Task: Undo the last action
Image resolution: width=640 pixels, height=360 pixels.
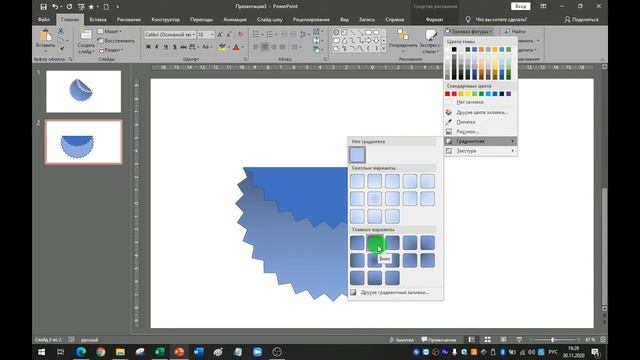Action: tap(55, 7)
